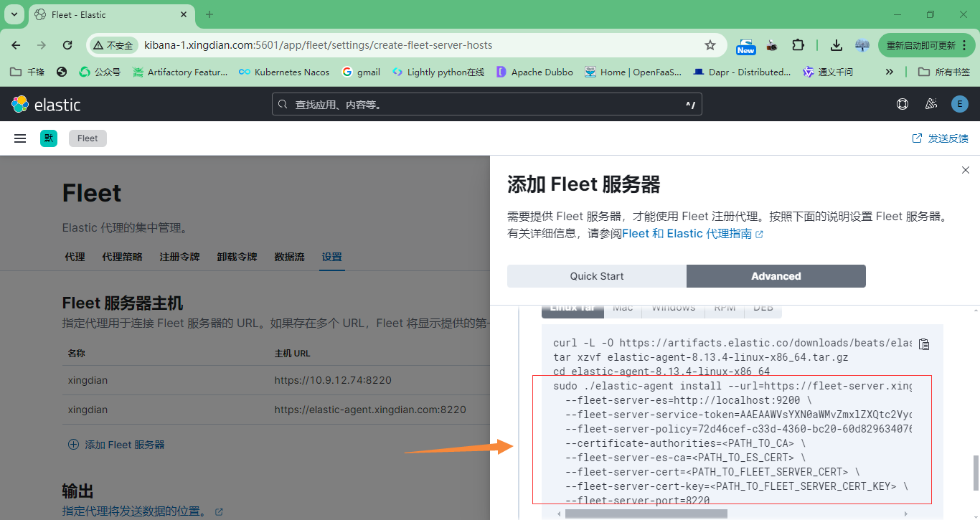Toggle the hamburger navigation menu
Image resolution: width=980 pixels, height=520 pixels.
tap(20, 138)
